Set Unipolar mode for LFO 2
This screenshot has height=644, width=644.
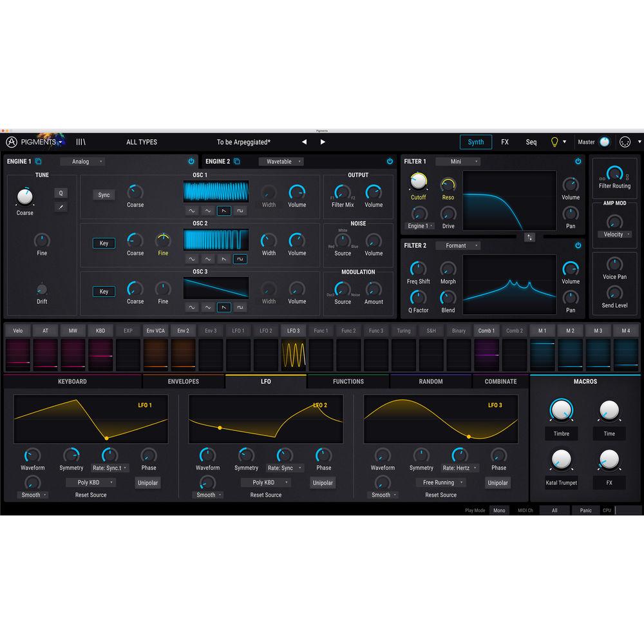click(323, 482)
